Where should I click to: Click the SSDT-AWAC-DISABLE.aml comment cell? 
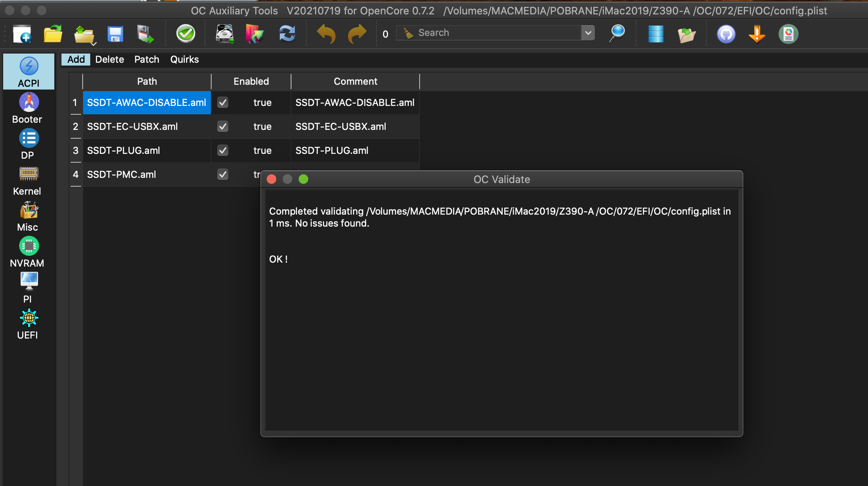[x=355, y=103]
